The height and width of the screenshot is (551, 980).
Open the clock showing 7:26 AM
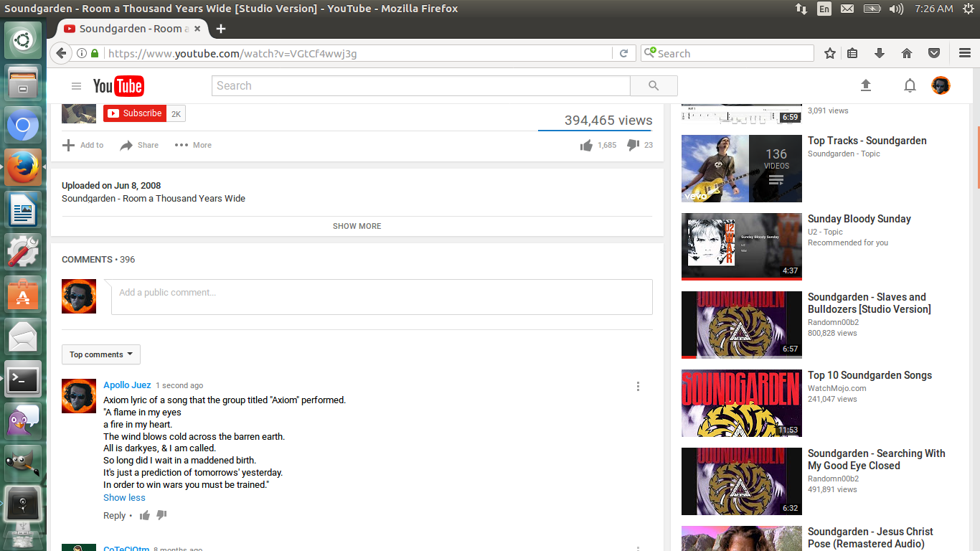pos(934,9)
